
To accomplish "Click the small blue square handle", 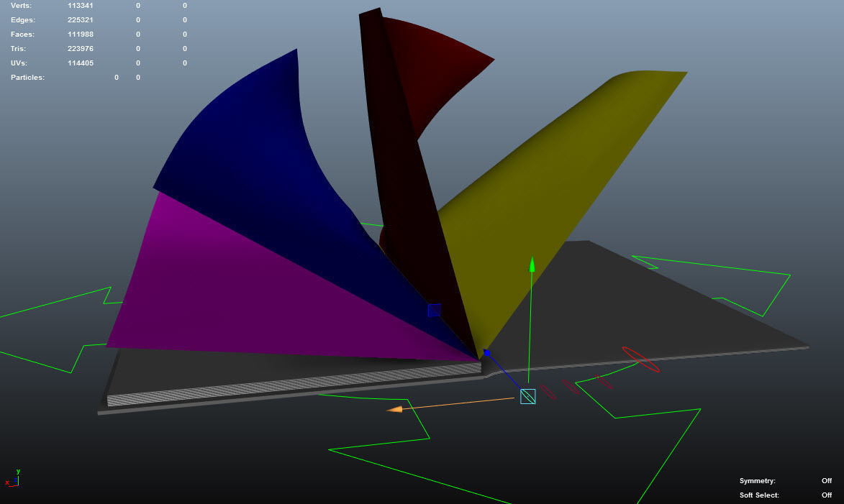I will tap(434, 310).
